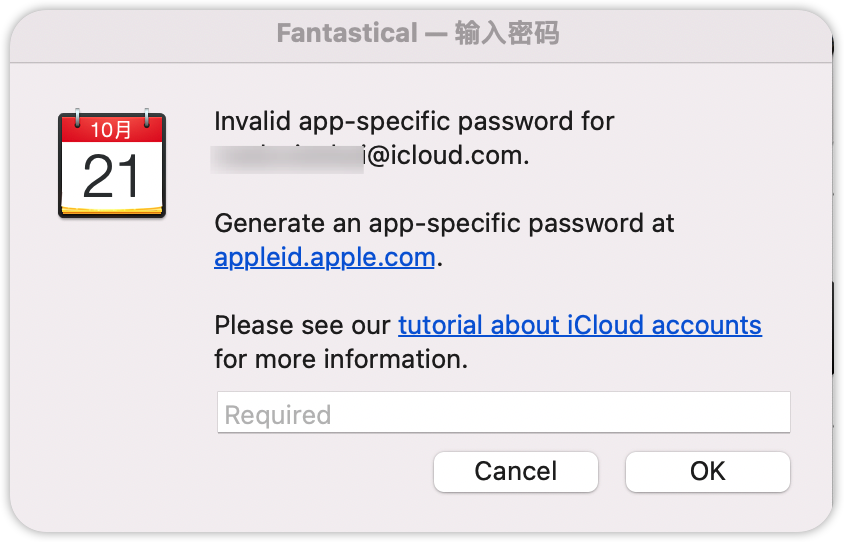Viewport: 844px width, 542px height.
Task: Click the Please see our text
Action: (302, 325)
